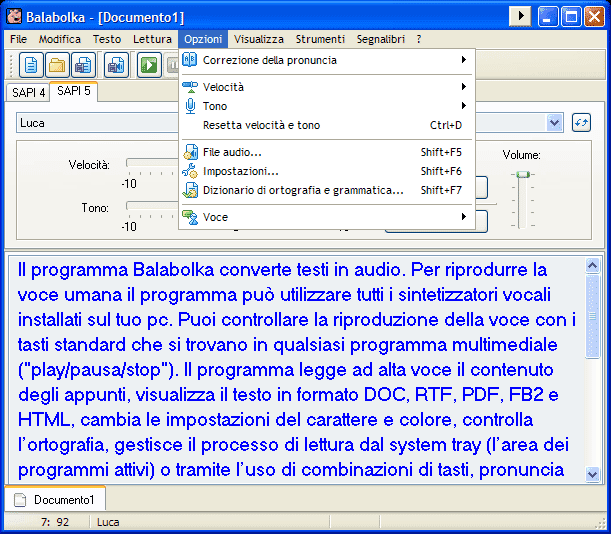Open the Lettura menu
This screenshot has height=534, width=611.
point(152,39)
